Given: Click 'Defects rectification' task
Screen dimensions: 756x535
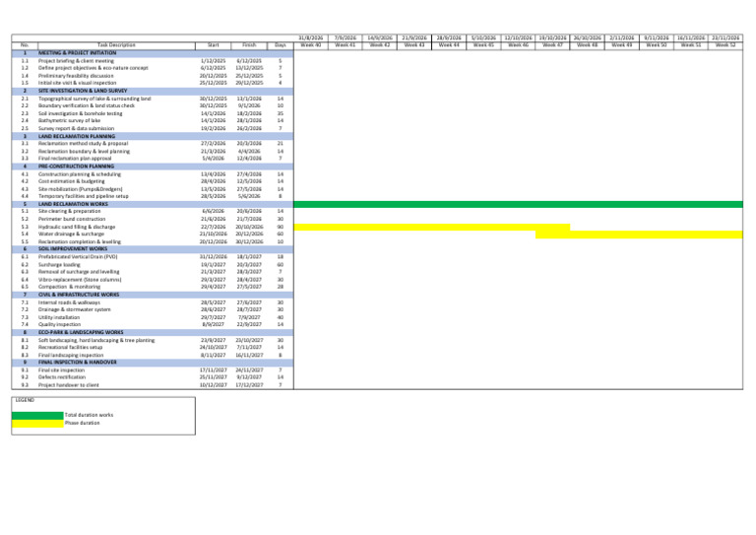Looking at the screenshot, I should click(x=62, y=377).
